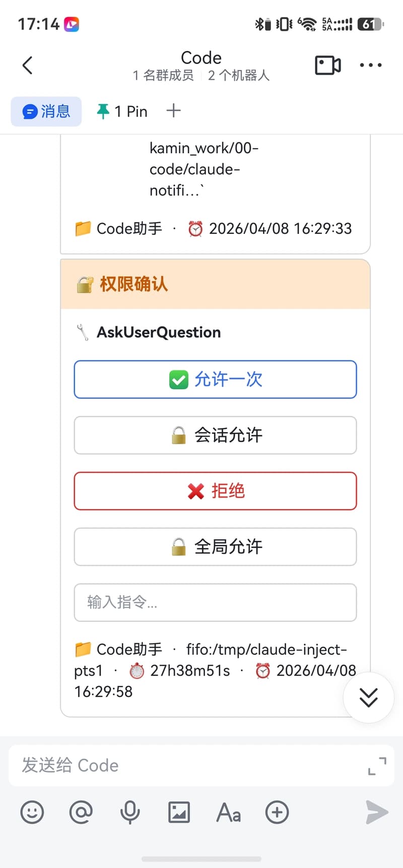Viewport: 403px width, 868px height.
Task: Jump to latest messages with double-chevron
Action: click(x=368, y=698)
